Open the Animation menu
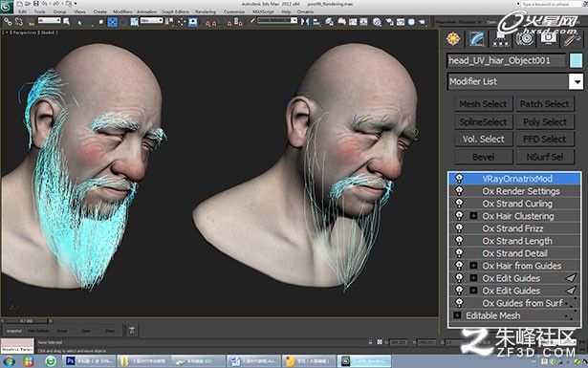This screenshot has width=588, height=368. pos(146,11)
